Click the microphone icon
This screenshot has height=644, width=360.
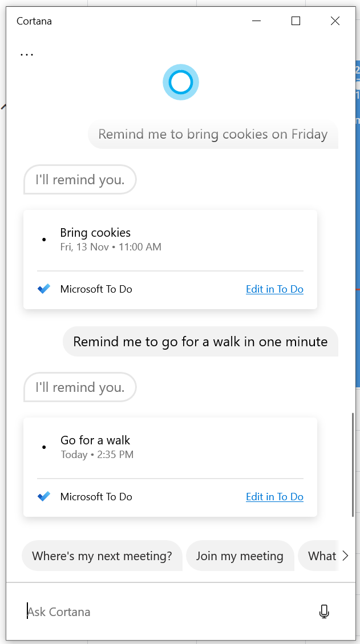[x=324, y=611]
